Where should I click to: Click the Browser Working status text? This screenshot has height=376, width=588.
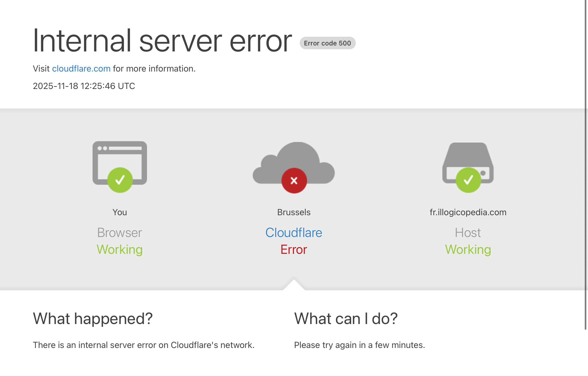(120, 249)
